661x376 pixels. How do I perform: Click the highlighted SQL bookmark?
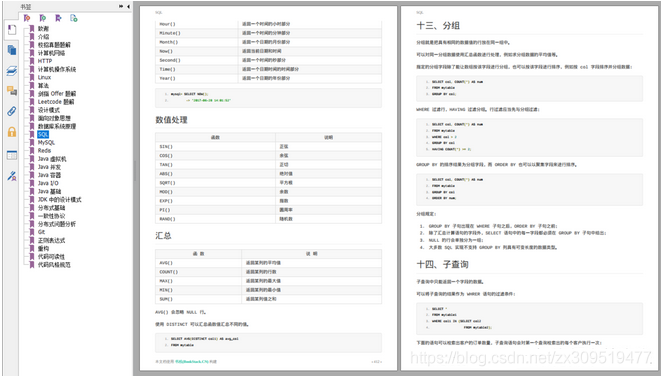43,134
